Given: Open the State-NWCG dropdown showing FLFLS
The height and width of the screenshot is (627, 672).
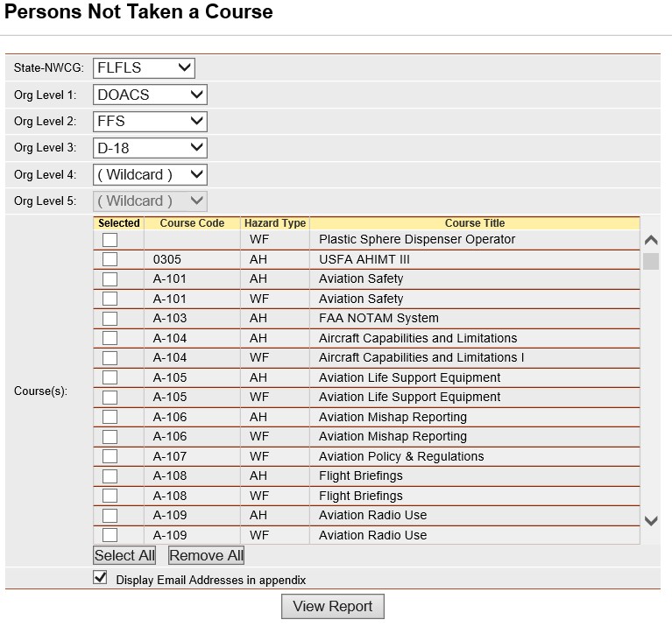Looking at the screenshot, I should click(x=144, y=68).
